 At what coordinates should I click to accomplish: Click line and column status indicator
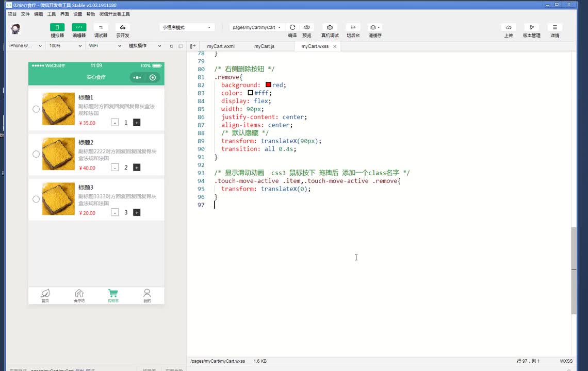point(528,361)
